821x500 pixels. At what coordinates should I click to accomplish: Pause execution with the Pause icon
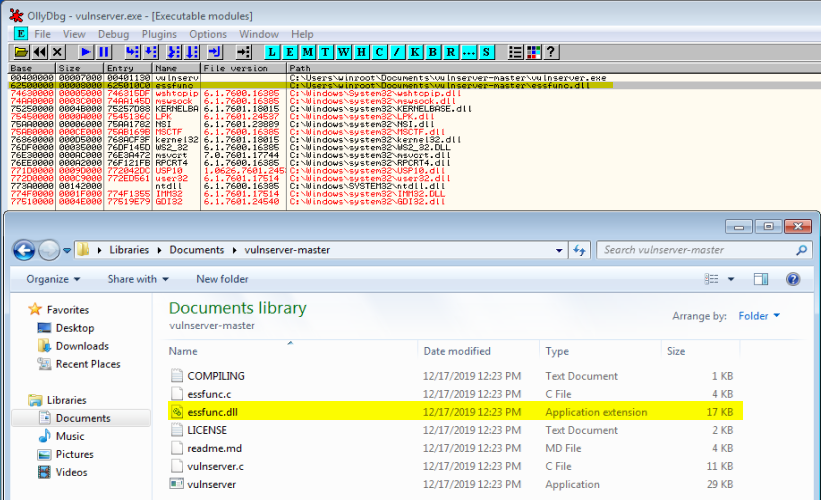(x=104, y=52)
